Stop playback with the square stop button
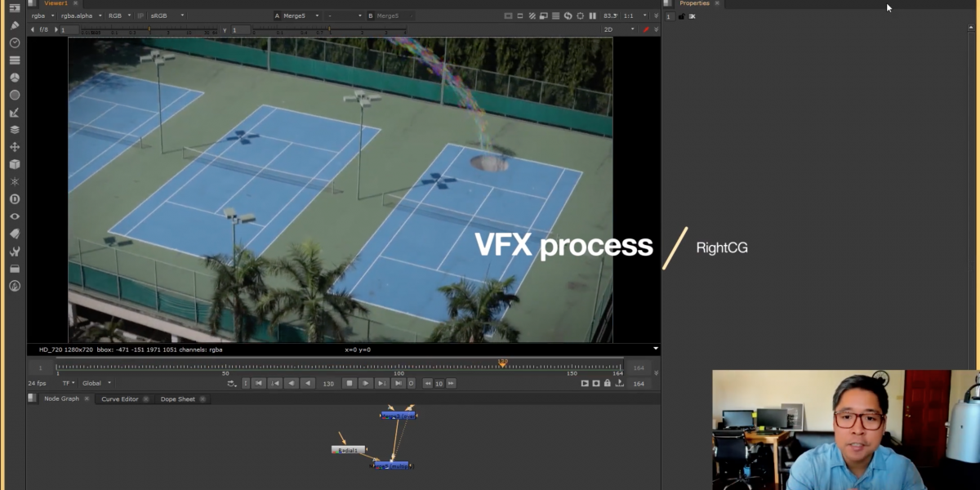Viewport: 980px width, 490px height. (x=349, y=383)
